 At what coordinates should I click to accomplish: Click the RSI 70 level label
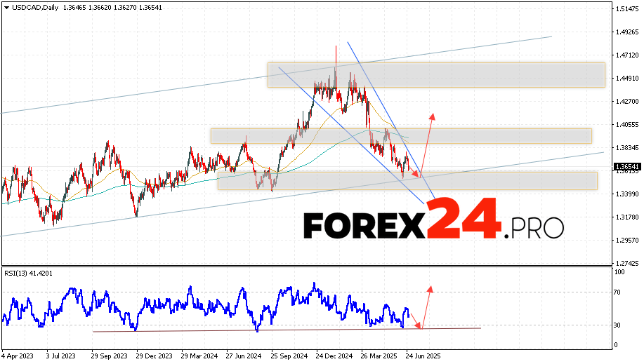618,292
